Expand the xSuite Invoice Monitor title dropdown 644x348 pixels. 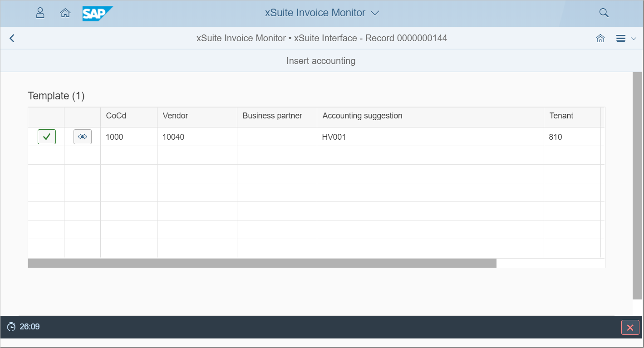tap(375, 13)
